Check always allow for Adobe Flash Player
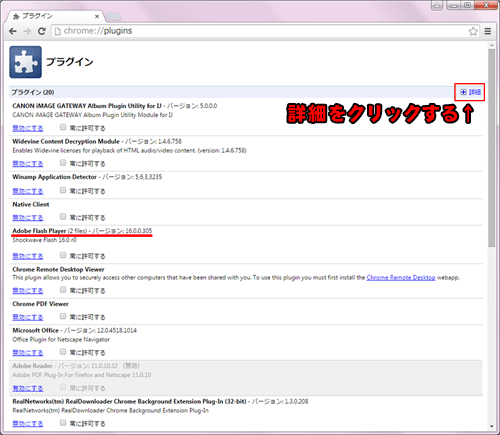The width and height of the screenshot is (500, 435). click(x=63, y=255)
